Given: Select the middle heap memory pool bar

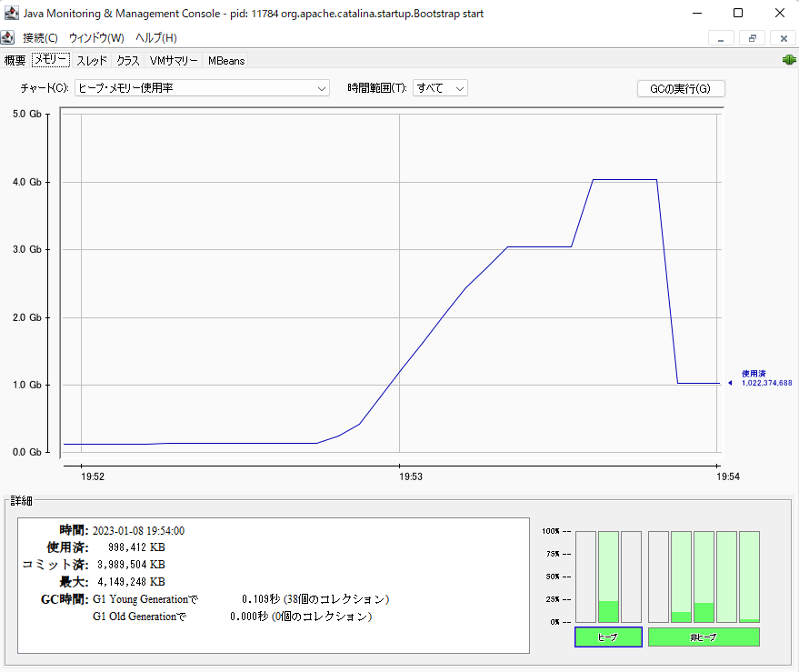Looking at the screenshot, I should click(608, 577).
